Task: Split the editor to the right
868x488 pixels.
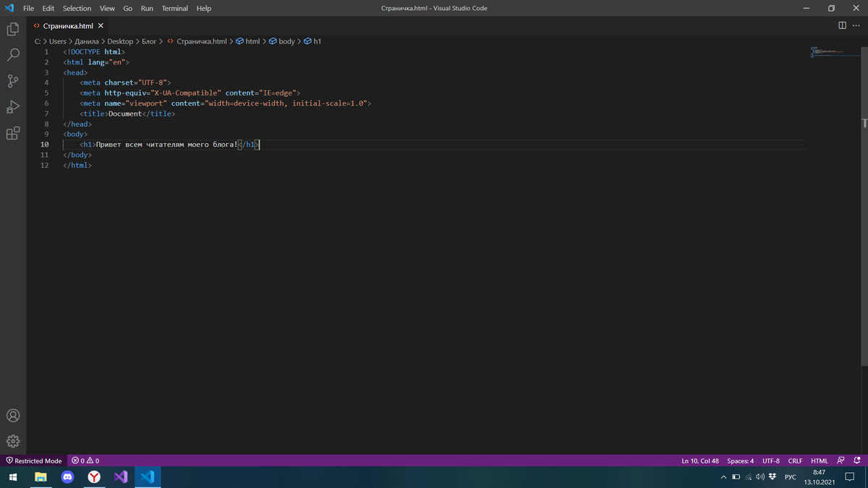Action: tap(842, 25)
